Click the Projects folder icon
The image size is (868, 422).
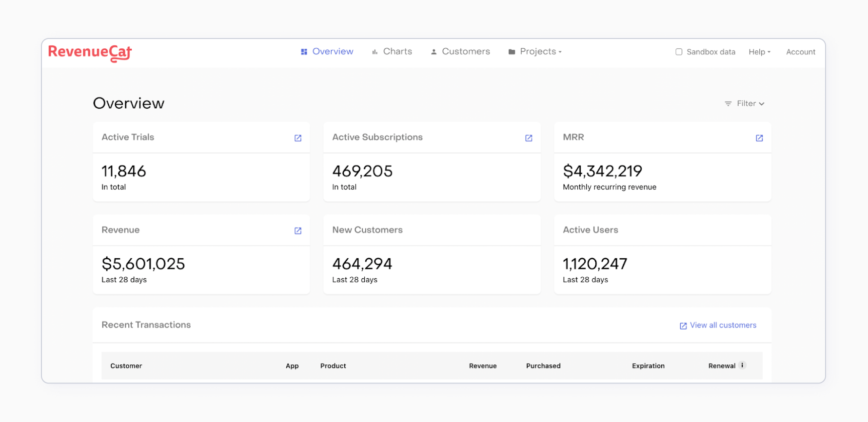point(512,52)
